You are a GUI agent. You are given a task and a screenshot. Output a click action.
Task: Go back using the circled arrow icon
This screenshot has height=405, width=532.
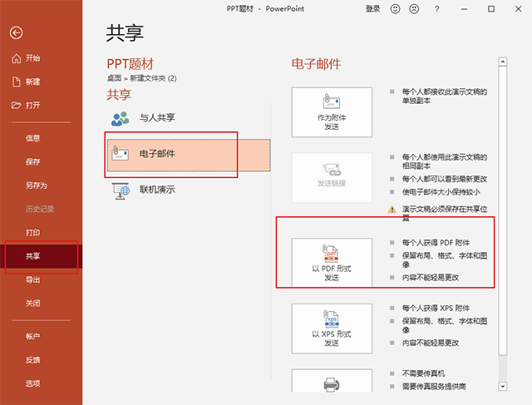(x=17, y=33)
